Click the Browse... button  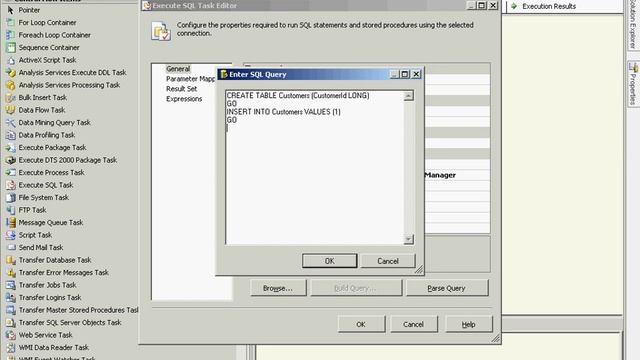(x=278, y=288)
